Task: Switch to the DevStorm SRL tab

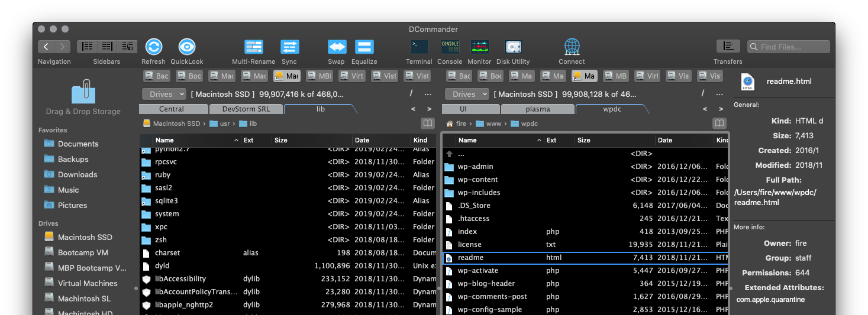Action: point(246,109)
